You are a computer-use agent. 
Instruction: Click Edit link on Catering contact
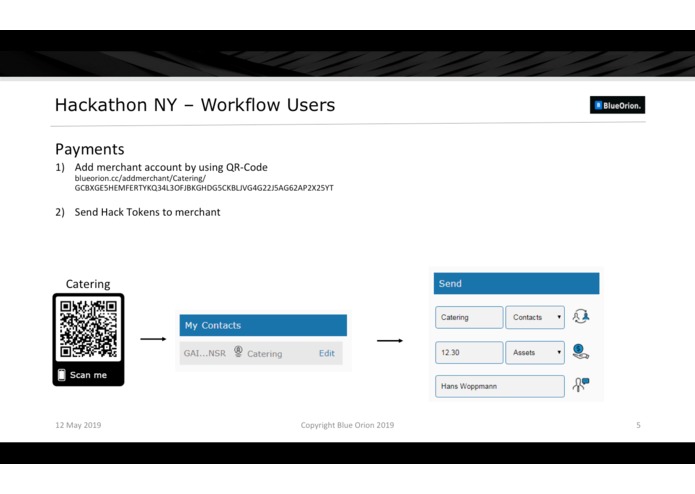[327, 353]
